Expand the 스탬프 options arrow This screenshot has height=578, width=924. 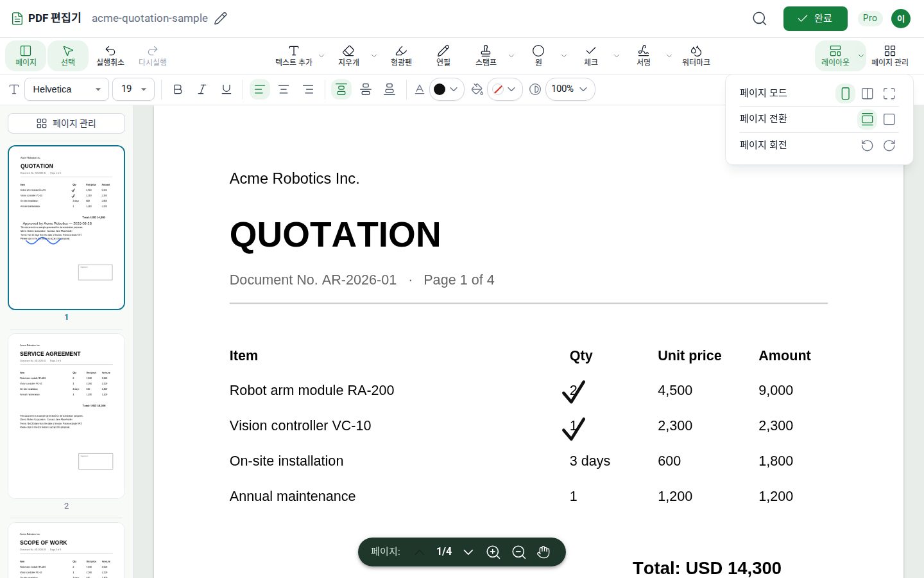point(511,56)
